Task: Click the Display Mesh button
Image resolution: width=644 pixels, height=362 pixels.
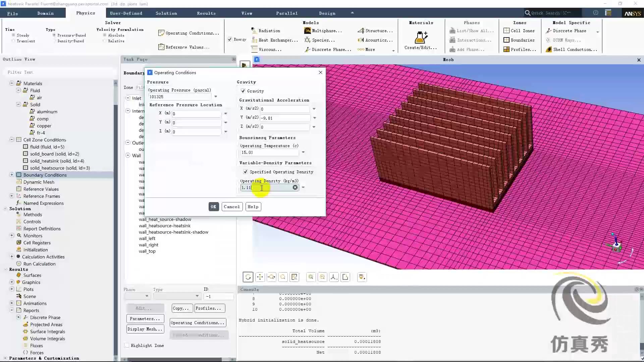Action: coord(145,329)
